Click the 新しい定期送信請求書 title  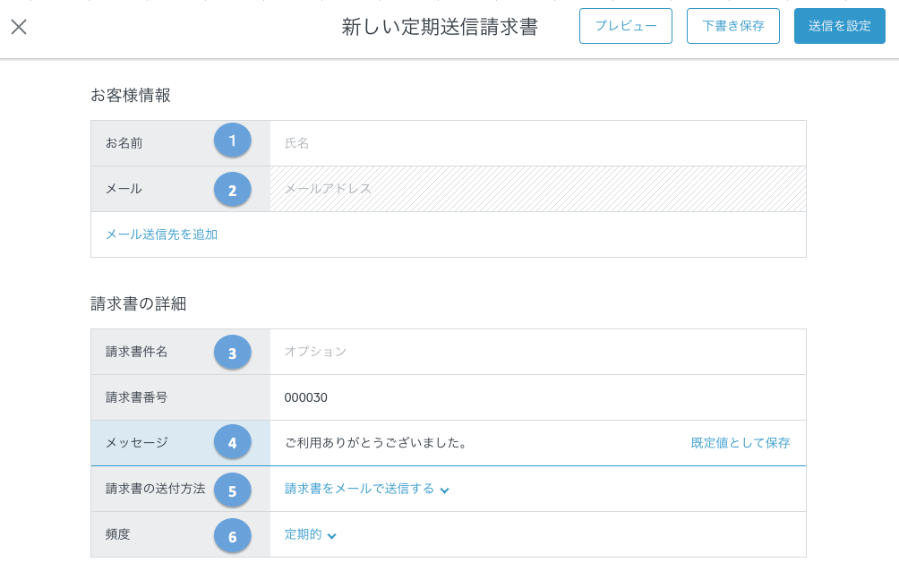pos(440,27)
